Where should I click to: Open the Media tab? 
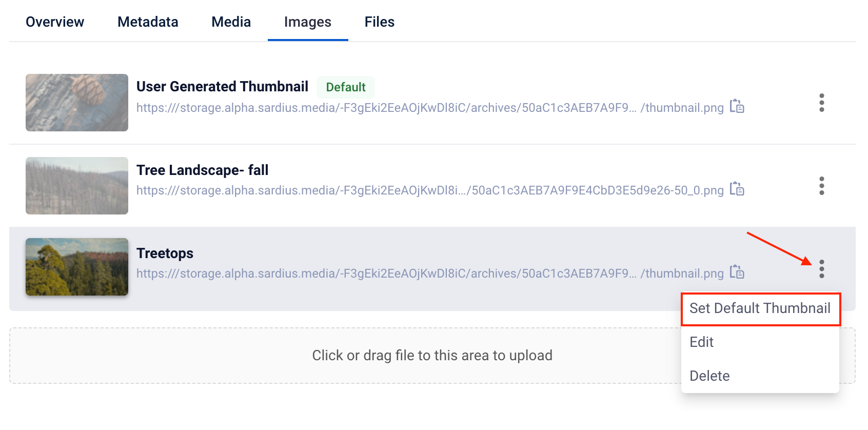[231, 22]
